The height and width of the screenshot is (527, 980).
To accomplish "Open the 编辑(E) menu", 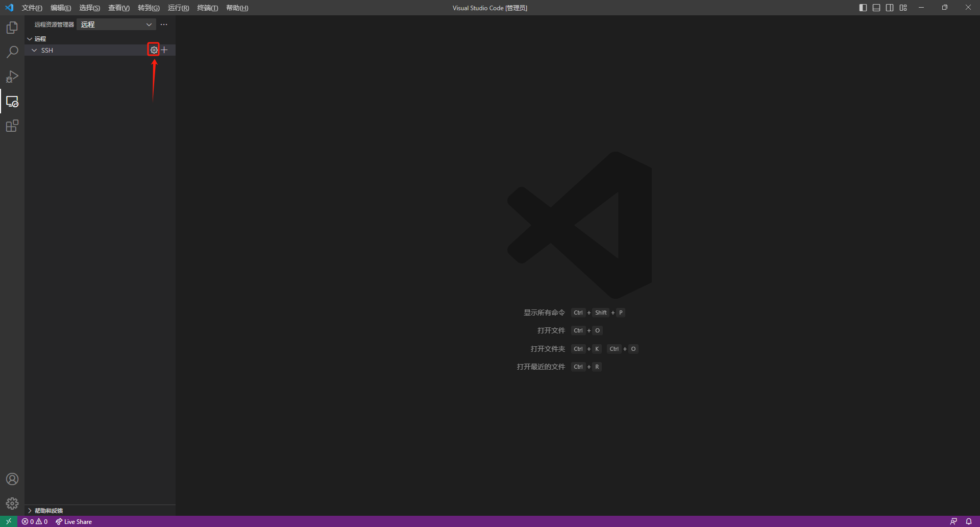I will tap(61, 8).
